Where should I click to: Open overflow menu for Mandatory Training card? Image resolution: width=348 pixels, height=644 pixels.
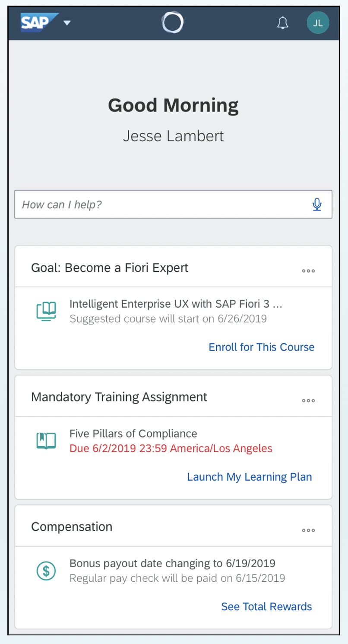[x=308, y=401]
